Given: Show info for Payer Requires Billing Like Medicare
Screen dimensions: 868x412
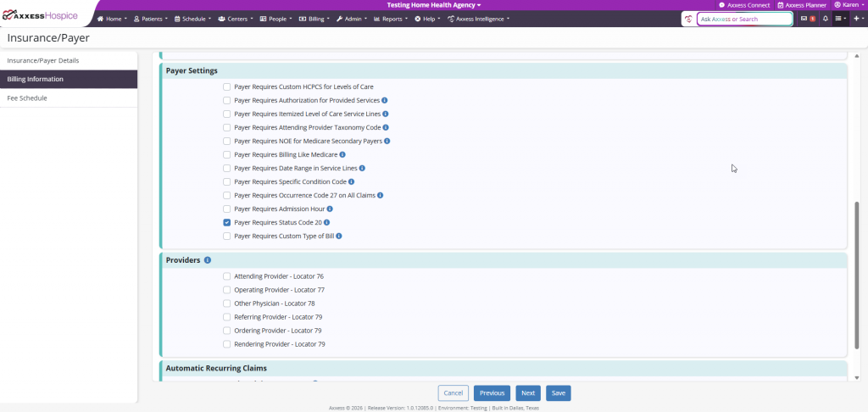Looking at the screenshot, I should (x=342, y=154).
